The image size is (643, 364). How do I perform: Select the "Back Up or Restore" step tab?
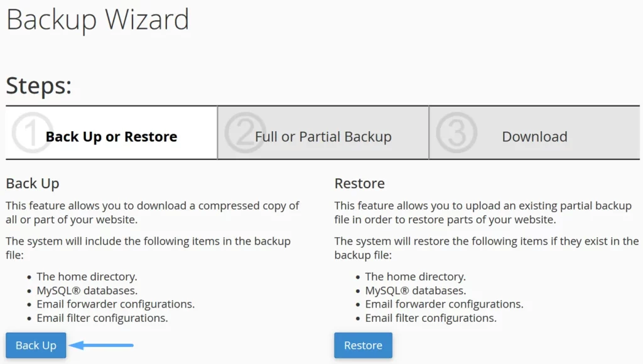click(111, 137)
